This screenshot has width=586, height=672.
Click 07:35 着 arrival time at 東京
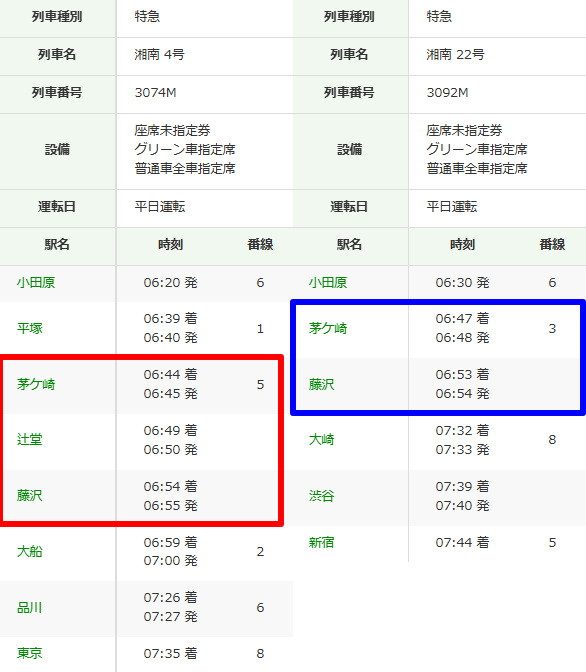171,653
